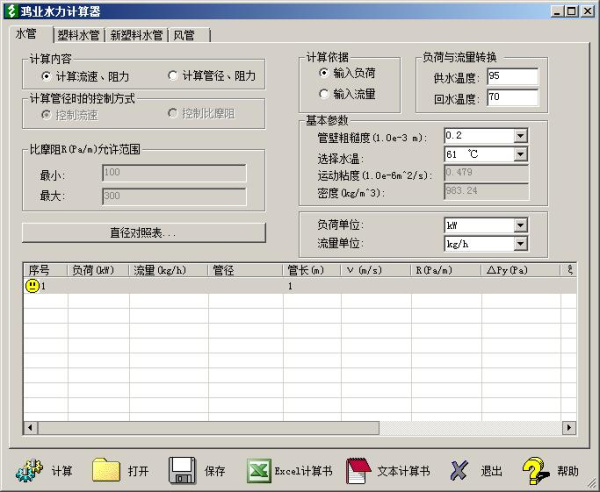Open help via the 帮助 question mark icon

click(535, 470)
